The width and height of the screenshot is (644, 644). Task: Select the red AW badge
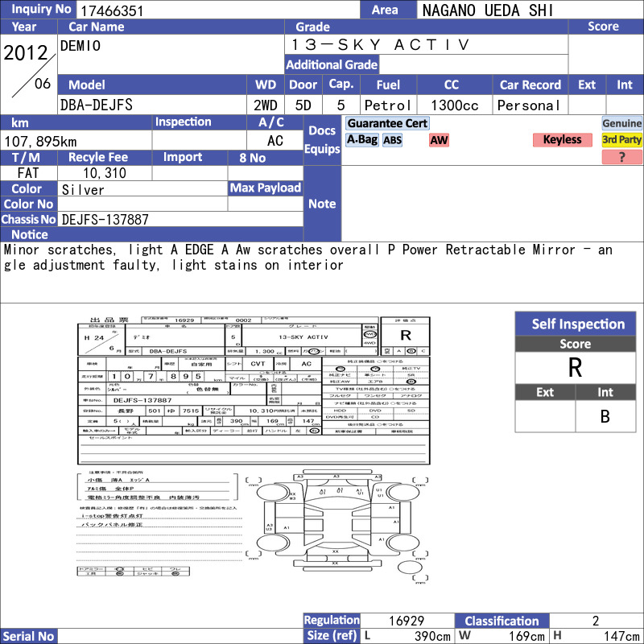(x=439, y=140)
